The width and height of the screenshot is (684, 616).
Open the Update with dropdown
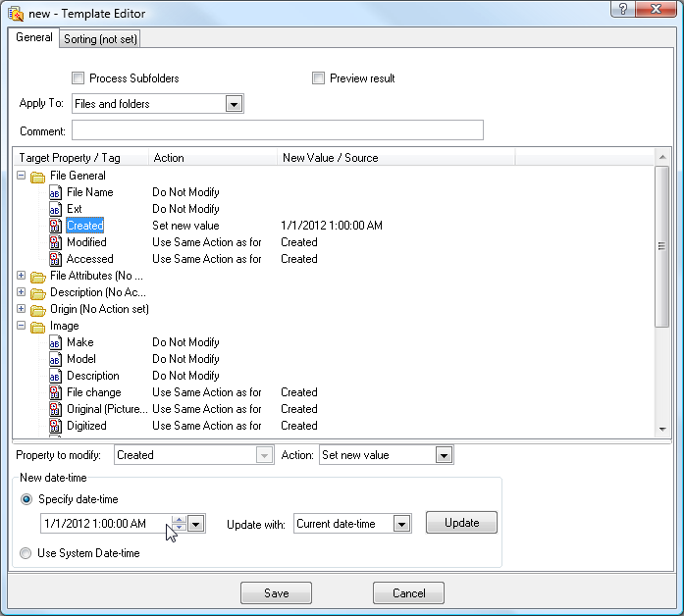click(x=401, y=524)
